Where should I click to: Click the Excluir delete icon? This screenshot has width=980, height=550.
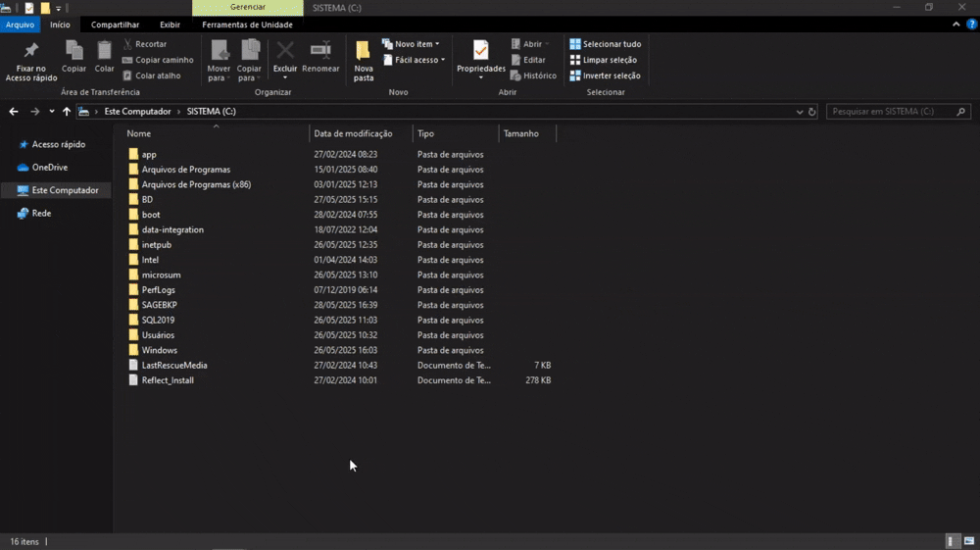coord(285,51)
